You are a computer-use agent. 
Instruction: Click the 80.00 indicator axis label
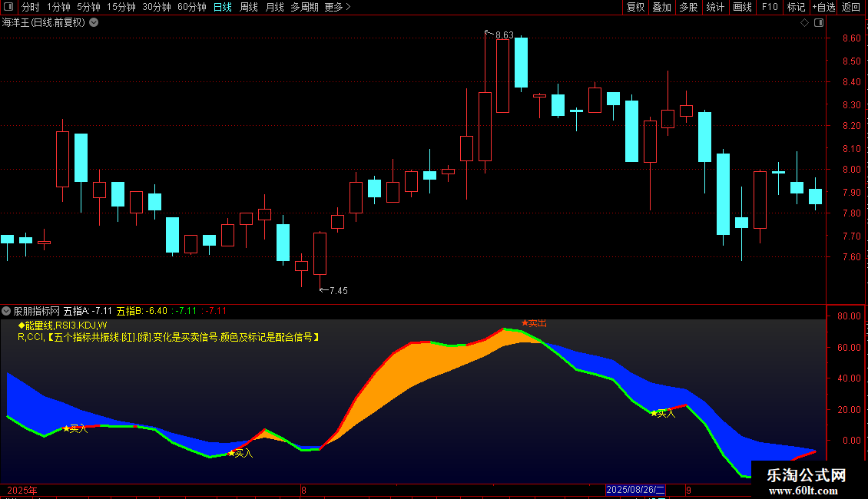point(849,316)
